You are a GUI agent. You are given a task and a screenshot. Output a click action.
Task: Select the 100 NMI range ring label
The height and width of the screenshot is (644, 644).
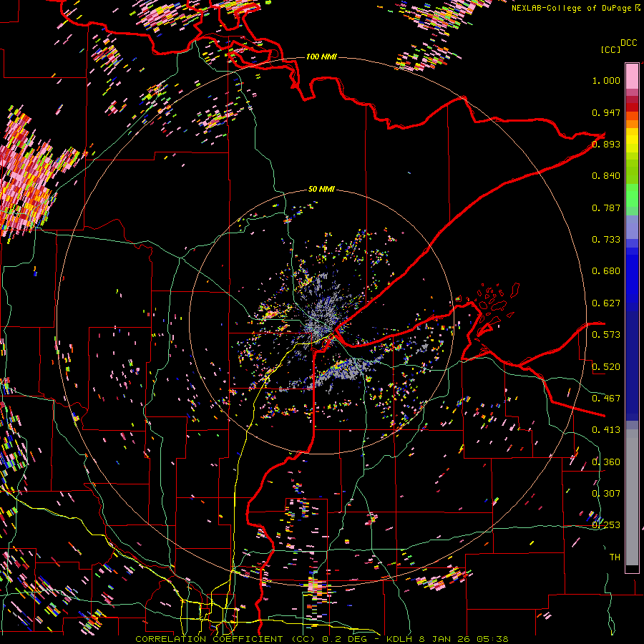coord(321,57)
